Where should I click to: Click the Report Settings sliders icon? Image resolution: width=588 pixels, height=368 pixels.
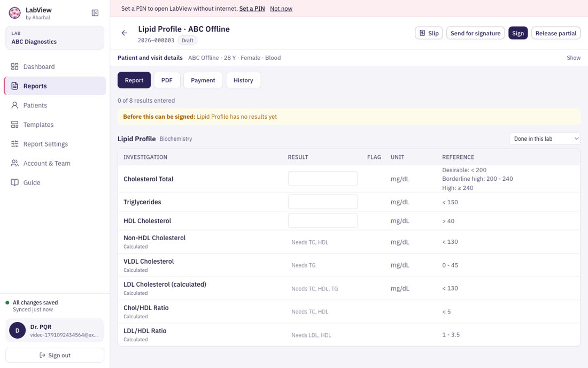click(x=14, y=144)
